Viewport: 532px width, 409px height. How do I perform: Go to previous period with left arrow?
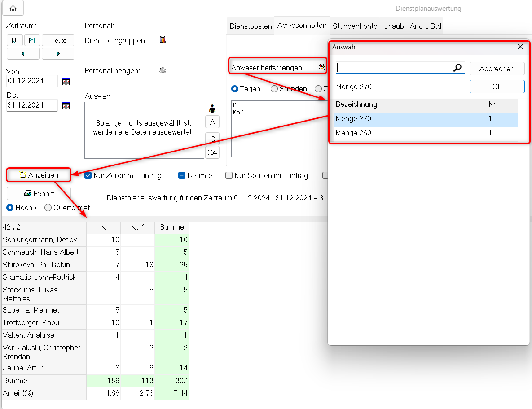23,54
